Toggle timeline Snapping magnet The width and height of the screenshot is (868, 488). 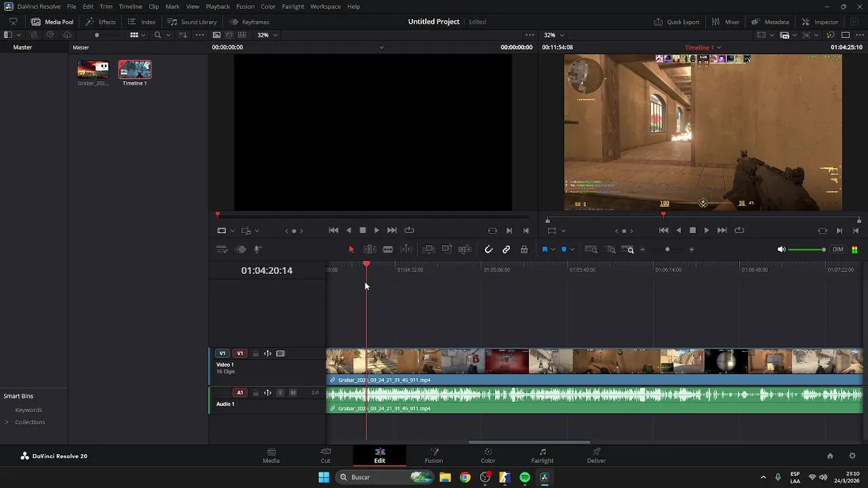pos(488,249)
